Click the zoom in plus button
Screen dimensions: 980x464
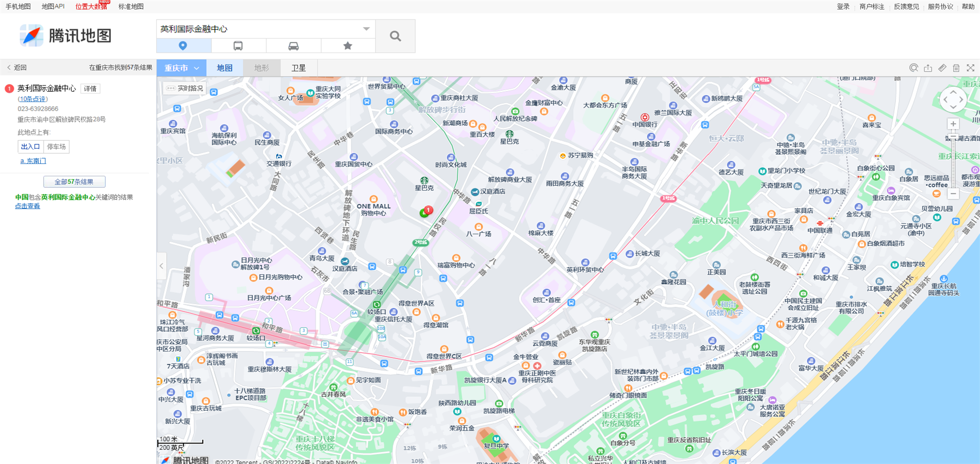tap(953, 124)
